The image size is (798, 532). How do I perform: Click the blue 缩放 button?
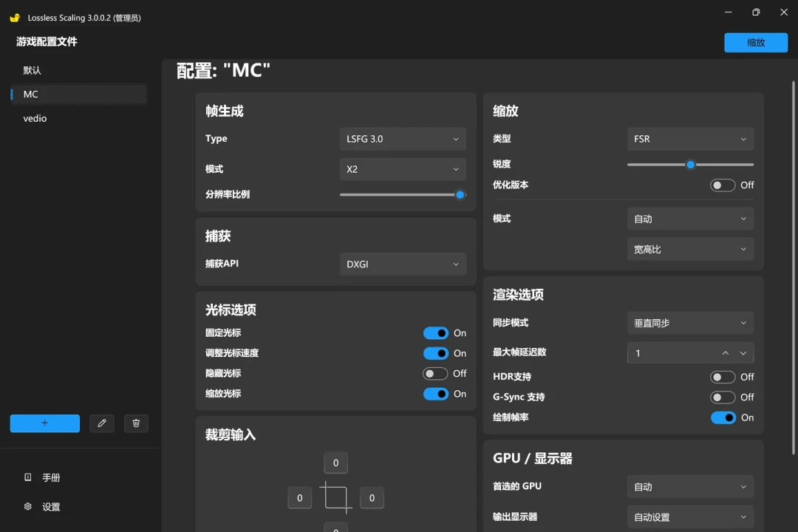(756, 43)
